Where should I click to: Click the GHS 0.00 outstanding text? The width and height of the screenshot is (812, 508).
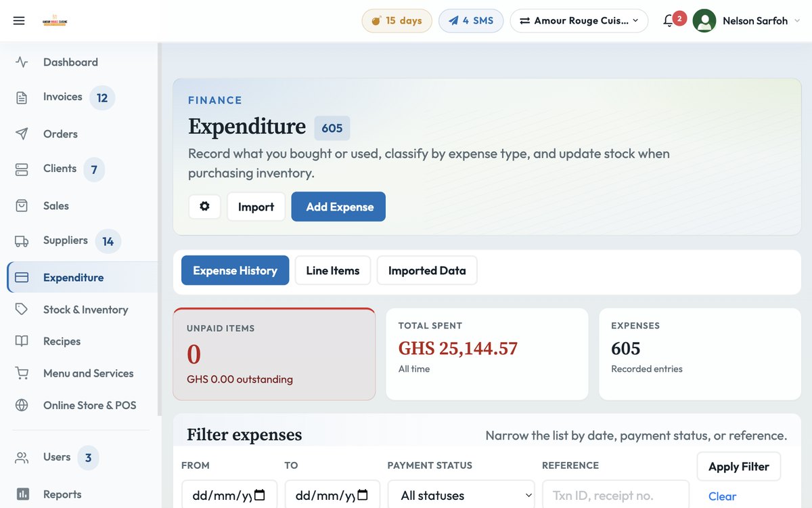tap(240, 379)
